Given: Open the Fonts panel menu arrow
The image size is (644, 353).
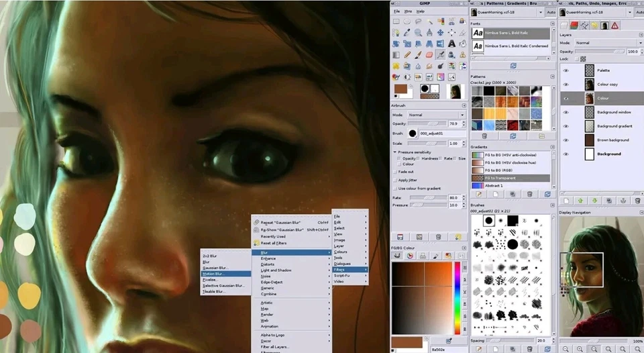Looking at the screenshot, I should (x=552, y=24).
